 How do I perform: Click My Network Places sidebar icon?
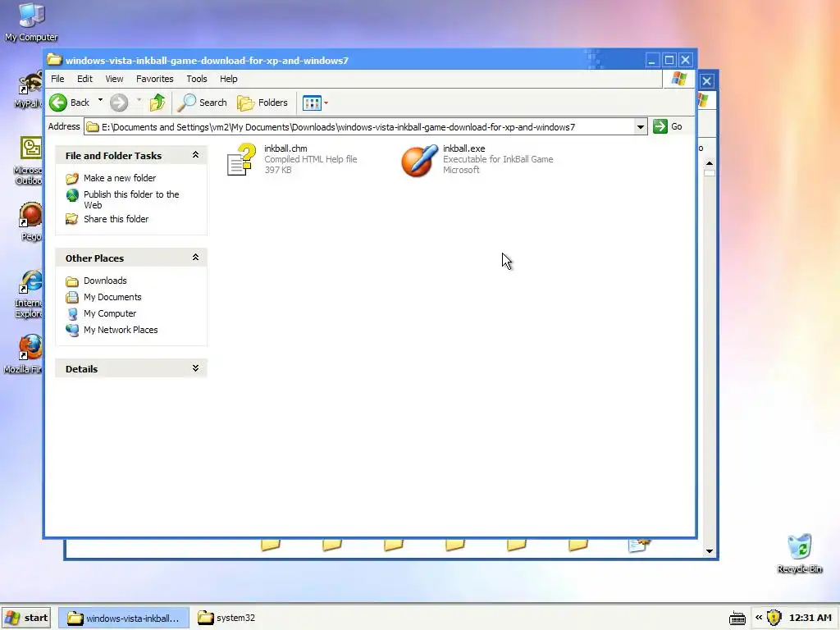[72, 330]
